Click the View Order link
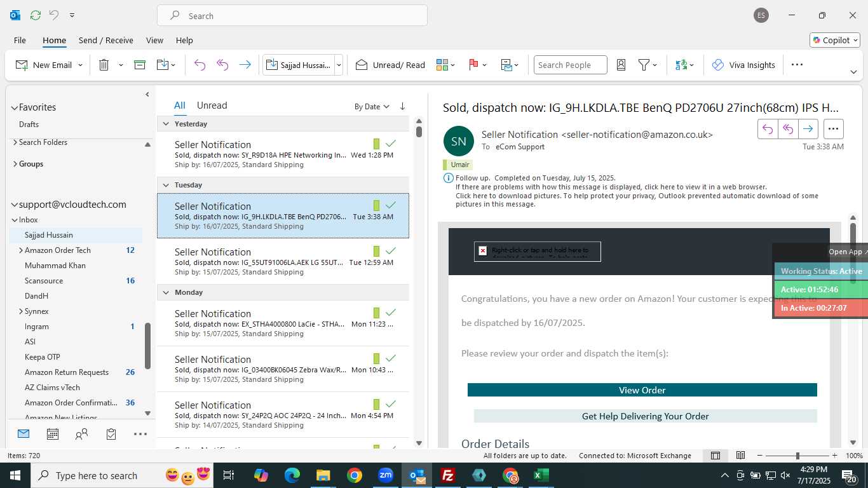The width and height of the screenshot is (868, 488). tap(642, 390)
